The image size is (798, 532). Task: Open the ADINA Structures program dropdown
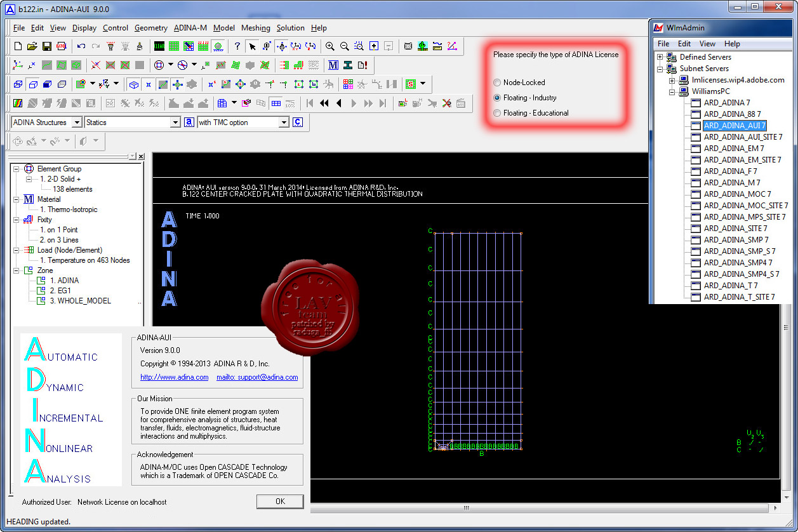pyautogui.click(x=77, y=123)
